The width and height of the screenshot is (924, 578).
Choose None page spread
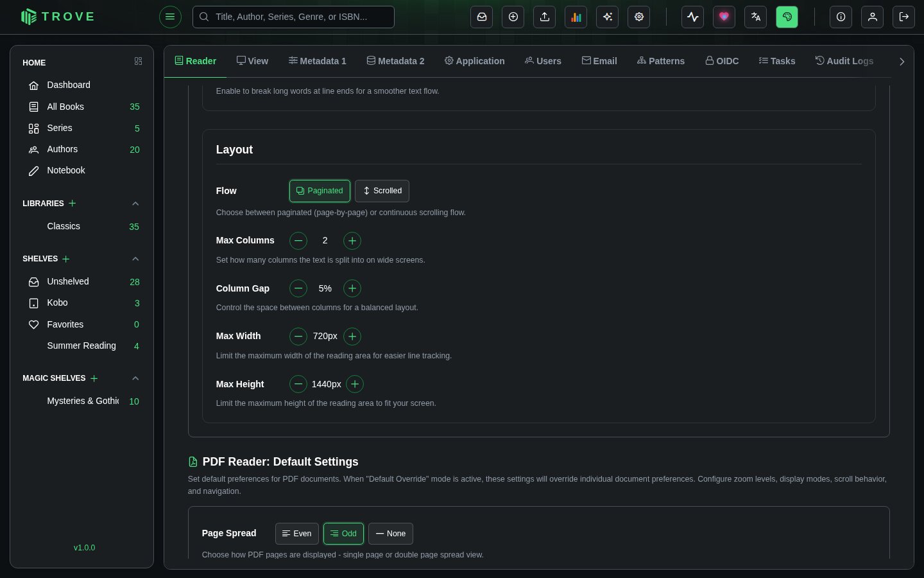(x=391, y=534)
